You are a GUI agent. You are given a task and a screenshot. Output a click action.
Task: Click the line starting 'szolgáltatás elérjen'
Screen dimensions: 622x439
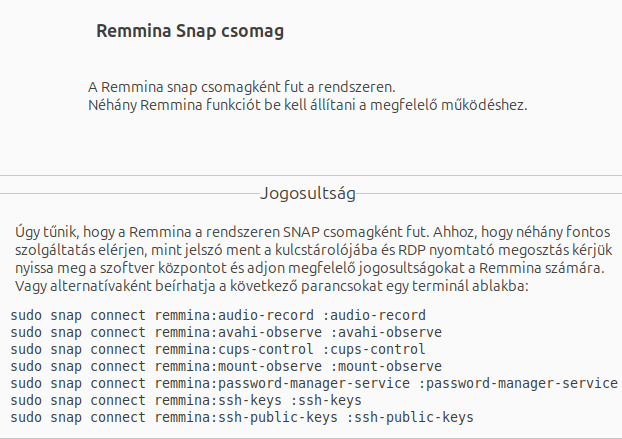click(x=314, y=251)
